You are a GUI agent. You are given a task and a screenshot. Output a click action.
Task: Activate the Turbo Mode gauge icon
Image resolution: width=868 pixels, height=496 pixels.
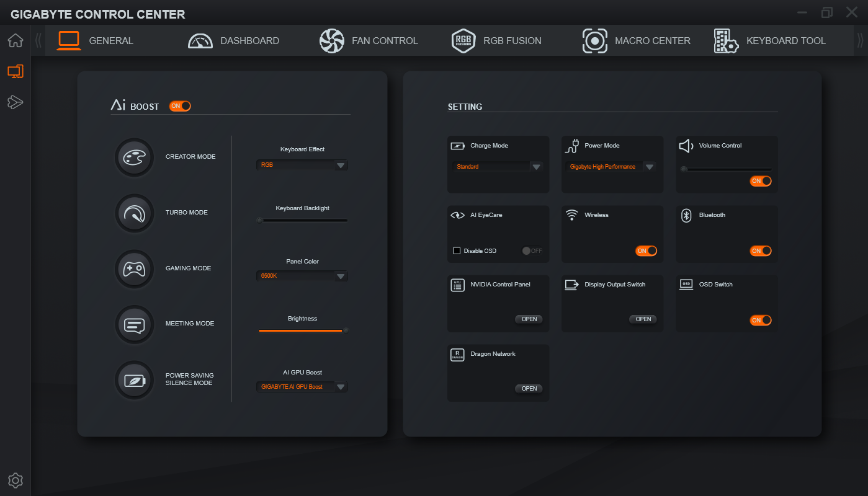(x=134, y=213)
